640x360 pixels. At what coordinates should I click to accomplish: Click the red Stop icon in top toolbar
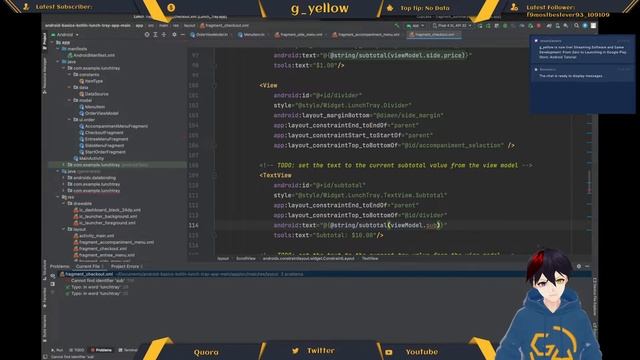click(539, 25)
